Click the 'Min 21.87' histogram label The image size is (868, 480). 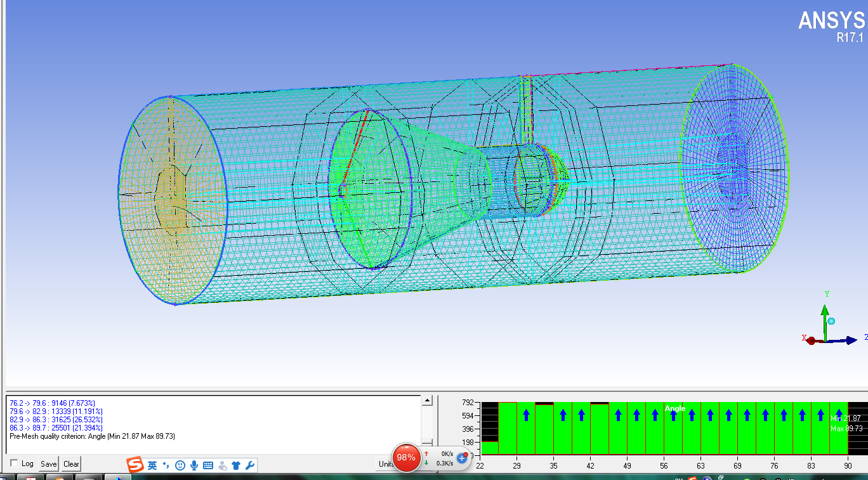tap(846, 418)
